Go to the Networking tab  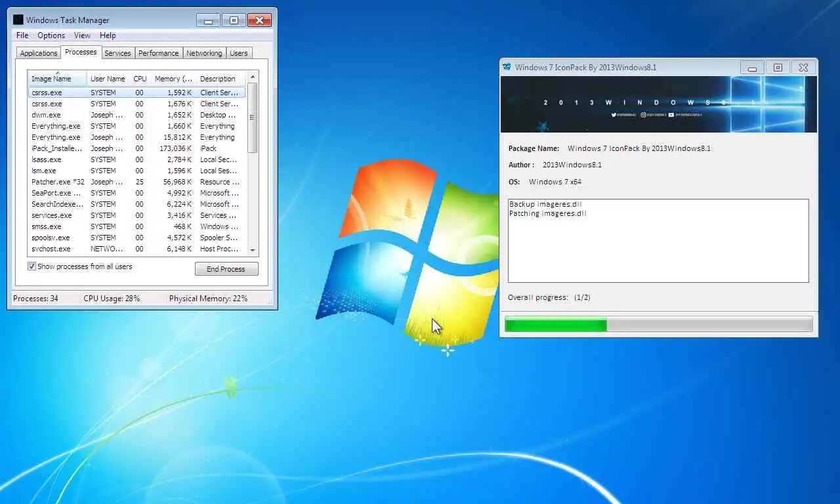coord(204,53)
